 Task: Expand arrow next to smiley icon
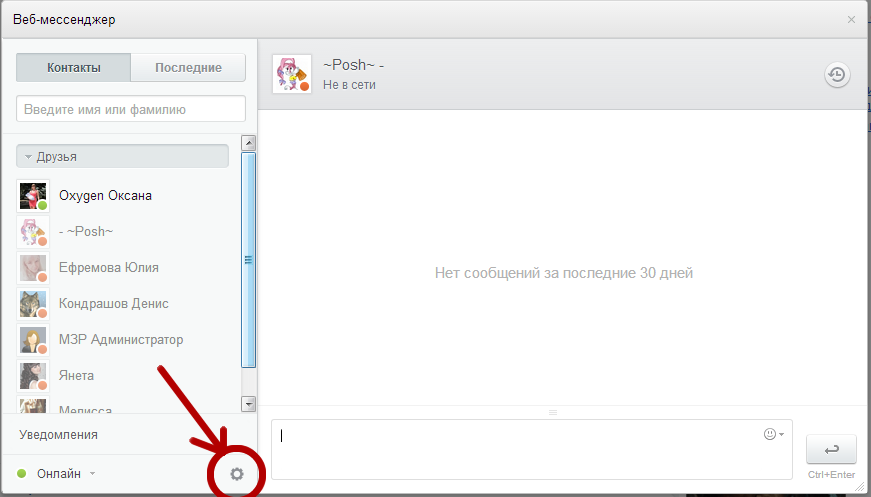(x=781, y=434)
